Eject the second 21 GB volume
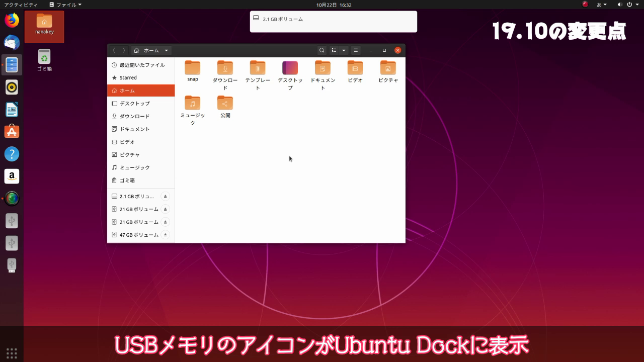Viewport: 644px width, 362px height. click(x=166, y=222)
